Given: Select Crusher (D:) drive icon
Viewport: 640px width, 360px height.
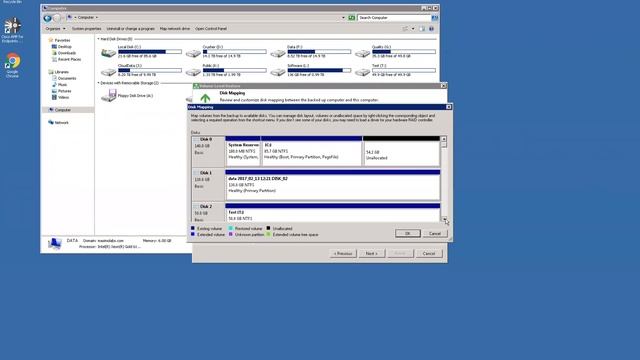Looking at the screenshot, I should click(x=193, y=53).
